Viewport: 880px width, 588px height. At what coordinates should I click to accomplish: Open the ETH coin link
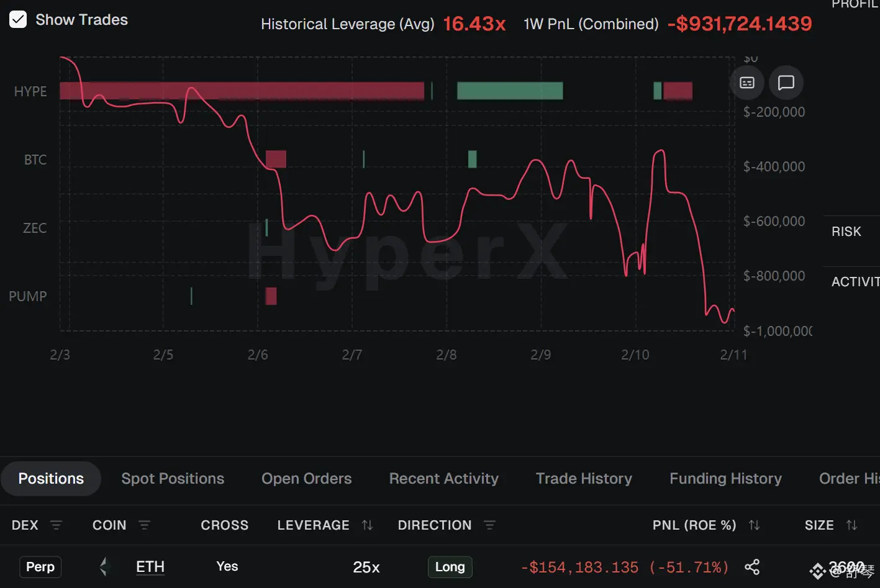150,567
